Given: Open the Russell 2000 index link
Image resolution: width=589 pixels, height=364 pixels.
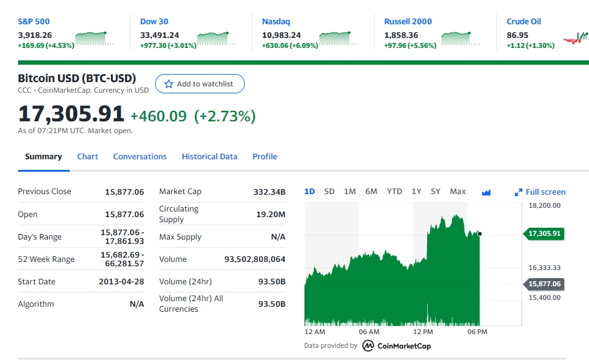Looking at the screenshot, I should point(408,21).
